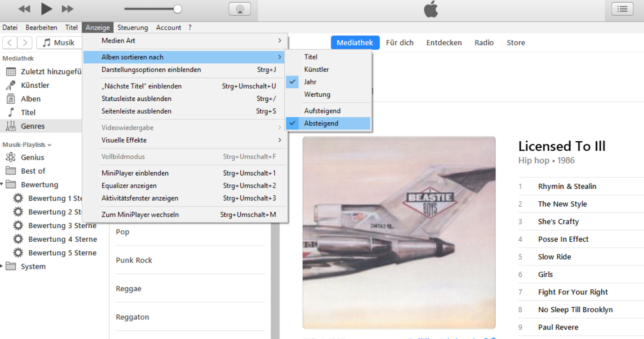Click the Best of folder icon
This screenshot has width=644, height=339.
pos(11,171)
